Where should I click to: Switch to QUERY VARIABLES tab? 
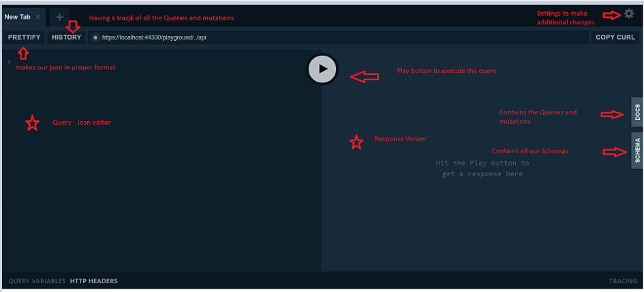[37, 281]
